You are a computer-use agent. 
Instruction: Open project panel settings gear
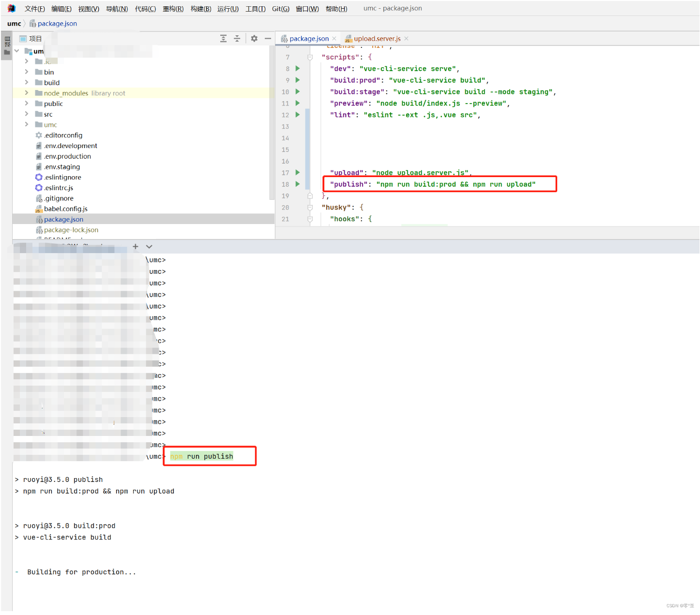click(x=254, y=39)
